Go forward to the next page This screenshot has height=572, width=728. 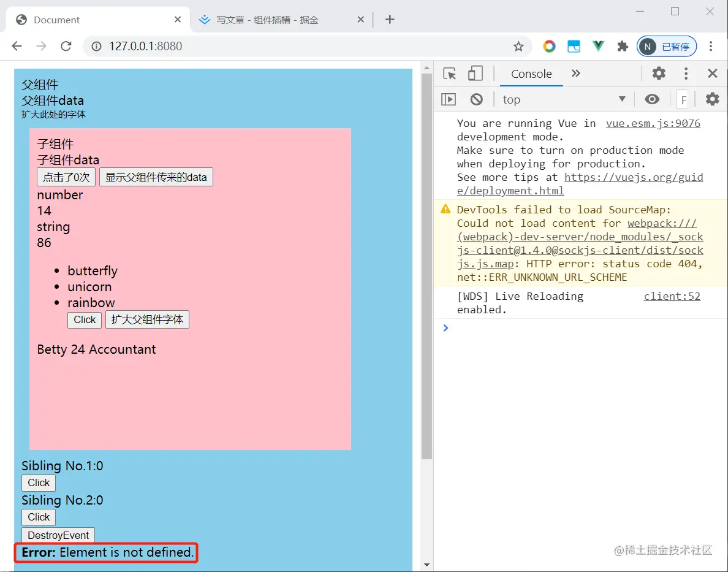(x=41, y=46)
